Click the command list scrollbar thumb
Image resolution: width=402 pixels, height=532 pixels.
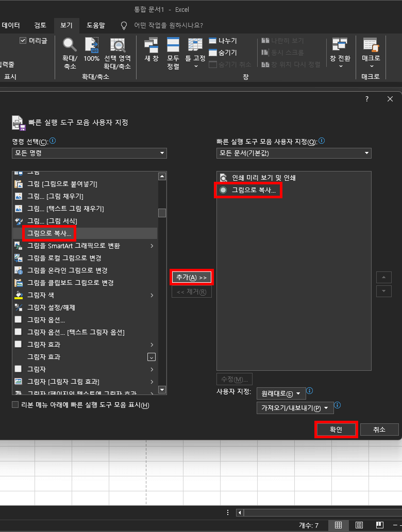coord(162,213)
